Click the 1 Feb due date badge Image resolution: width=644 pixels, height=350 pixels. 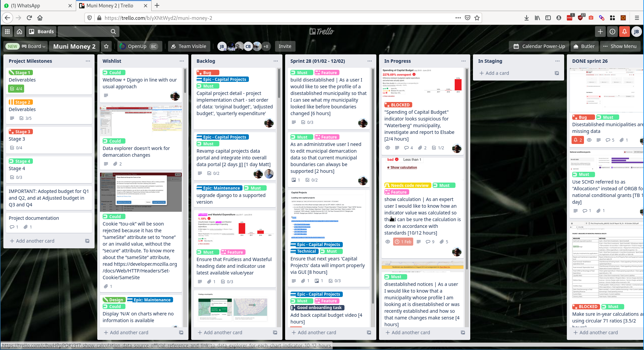(403, 242)
